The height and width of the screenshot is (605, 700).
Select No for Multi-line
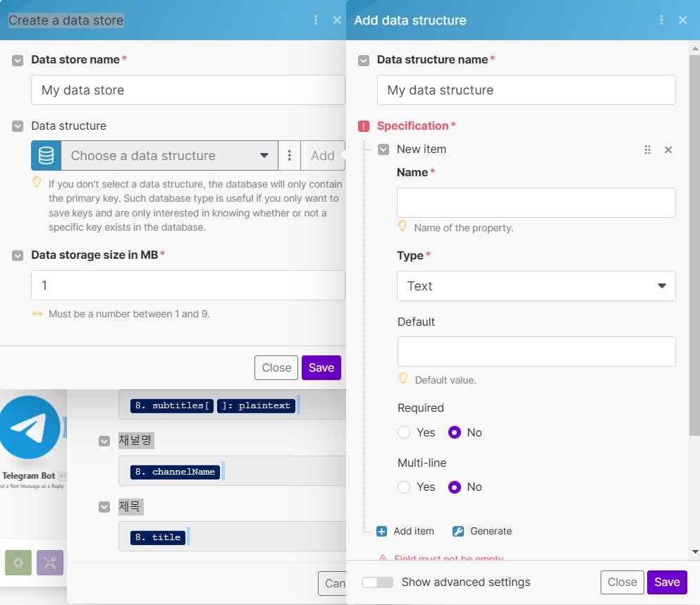pyautogui.click(x=455, y=487)
